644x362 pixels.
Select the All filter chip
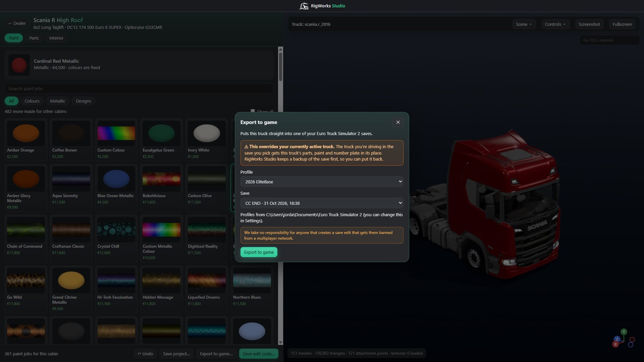(11, 101)
